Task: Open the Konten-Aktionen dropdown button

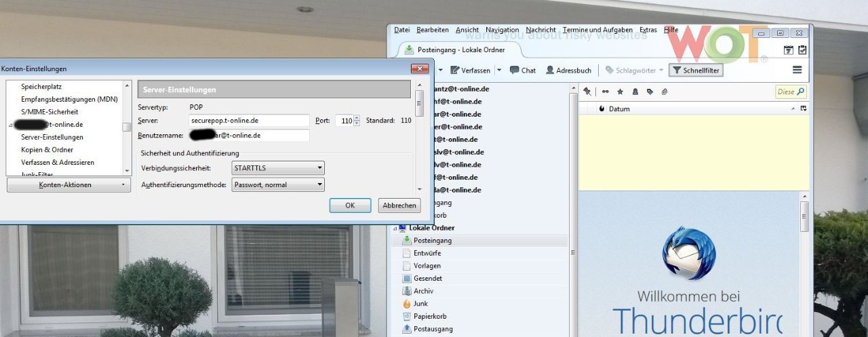Action: tap(68, 184)
